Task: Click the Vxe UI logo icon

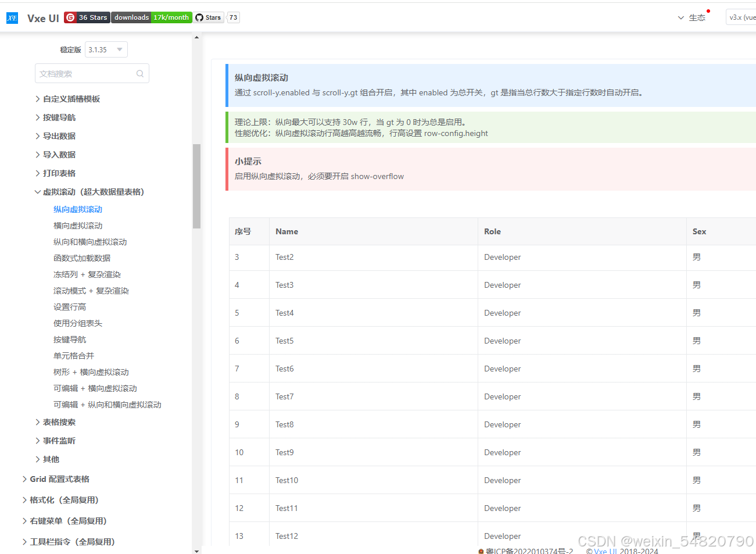Action: click(x=12, y=17)
